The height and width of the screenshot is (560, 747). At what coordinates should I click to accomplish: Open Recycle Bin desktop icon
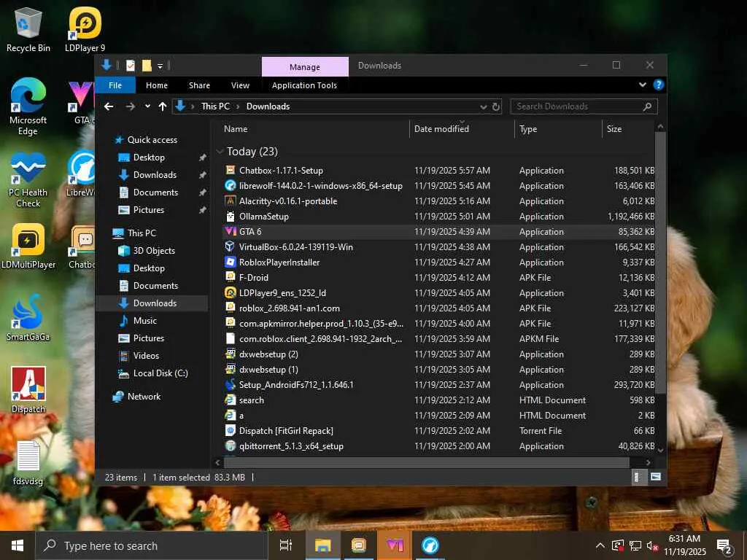(x=28, y=29)
